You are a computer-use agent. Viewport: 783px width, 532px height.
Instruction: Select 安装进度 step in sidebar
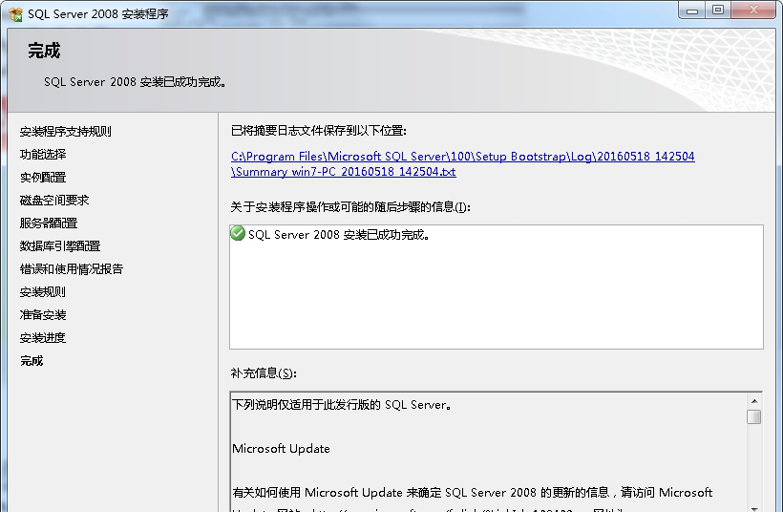coord(43,338)
